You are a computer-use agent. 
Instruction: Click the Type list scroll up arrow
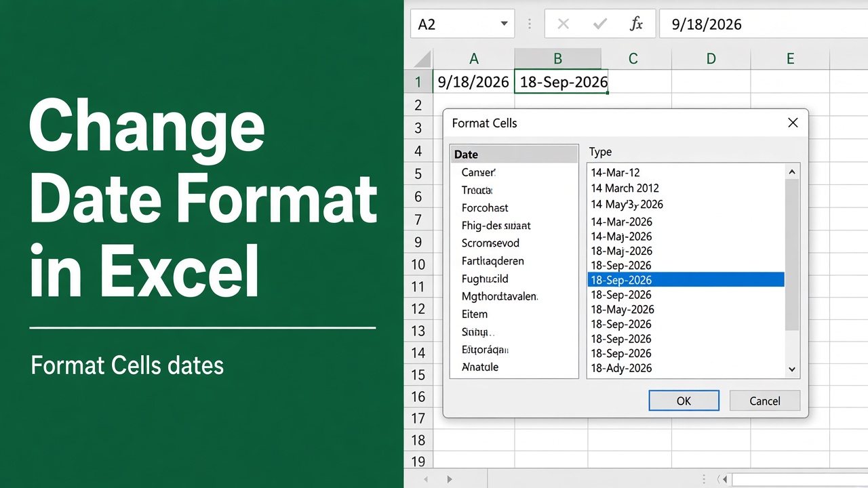(792, 172)
